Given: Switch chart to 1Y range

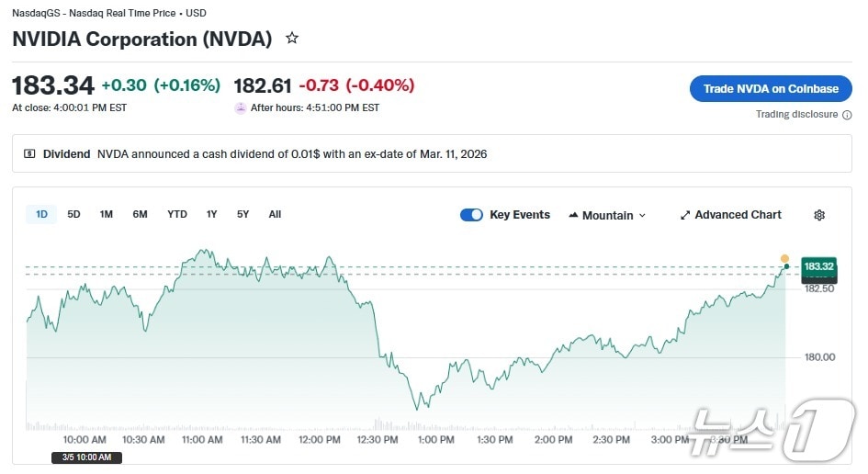Looking at the screenshot, I should coord(211,214).
